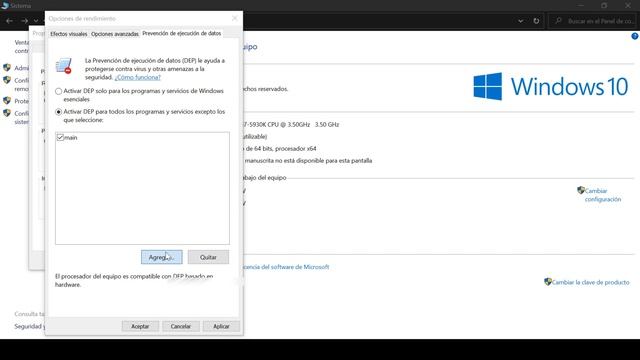Click the 'Cambiar configuración' link in the Sistema window
640x360 pixels.
pos(603,195)
